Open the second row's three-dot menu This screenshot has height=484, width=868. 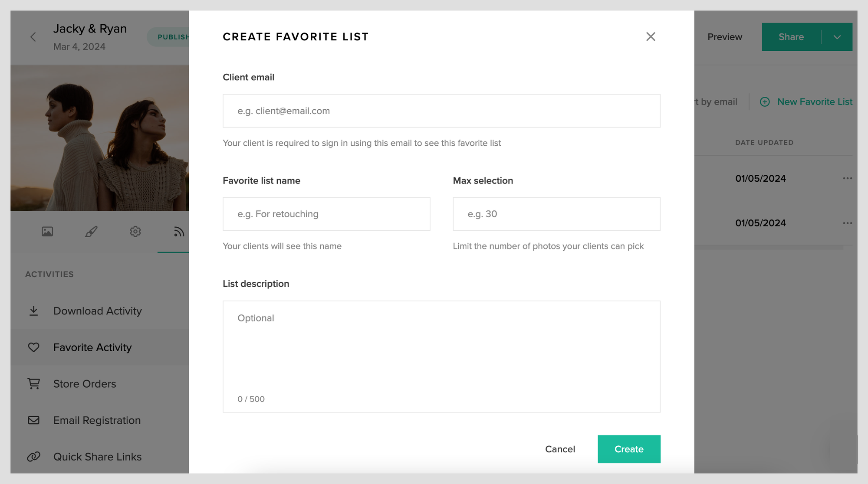click(x=847, y=223)
